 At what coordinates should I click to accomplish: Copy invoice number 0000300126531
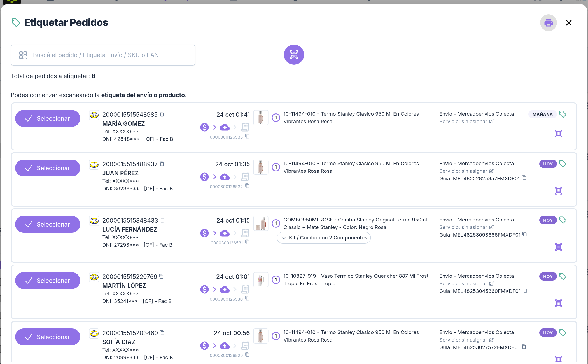247,242
